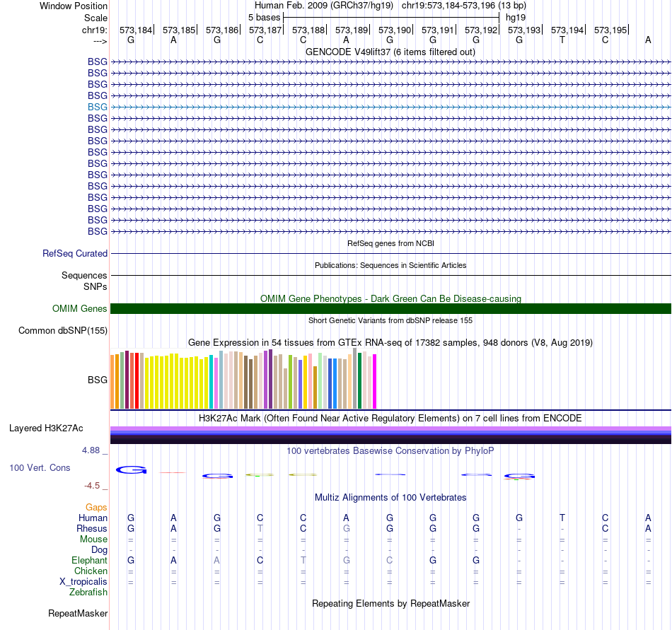Viewport: 672px width, 630px height.
Task: Click the T base in the Elephant row
Action: [303, 560]
